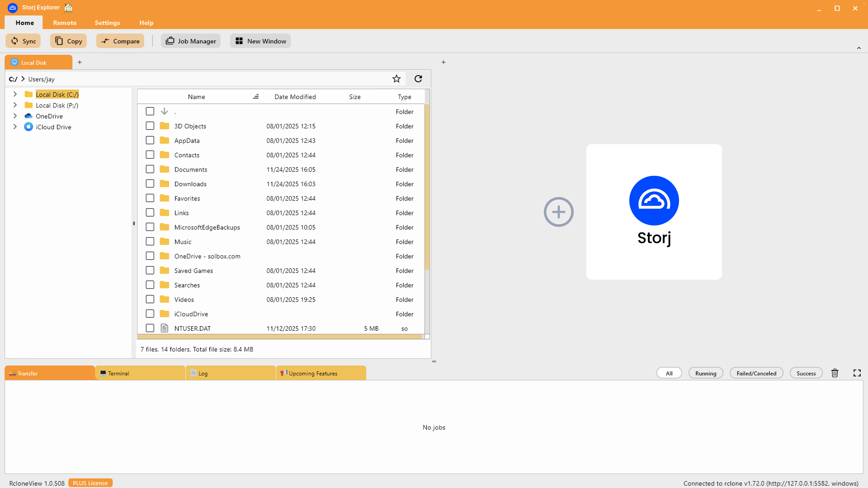Refresh the current folder view
868x488 pixels.
(x=418, y=78)
